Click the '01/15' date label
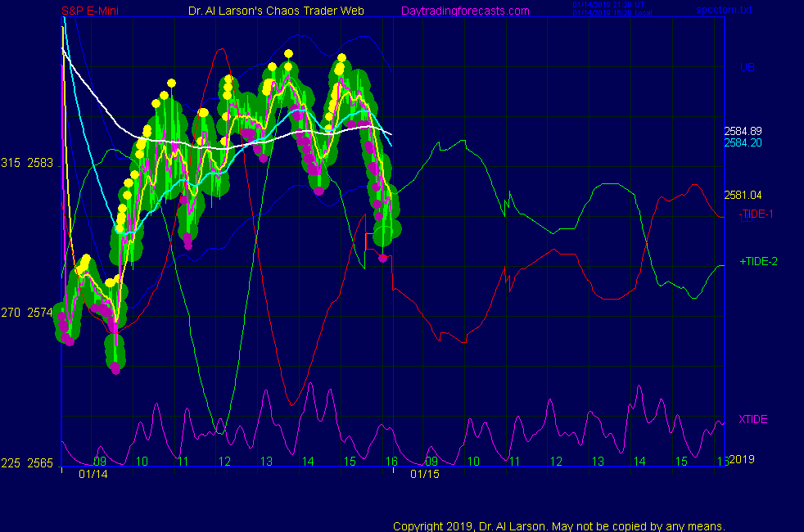Viewport: 804px width, 532px height. (425, 474)
